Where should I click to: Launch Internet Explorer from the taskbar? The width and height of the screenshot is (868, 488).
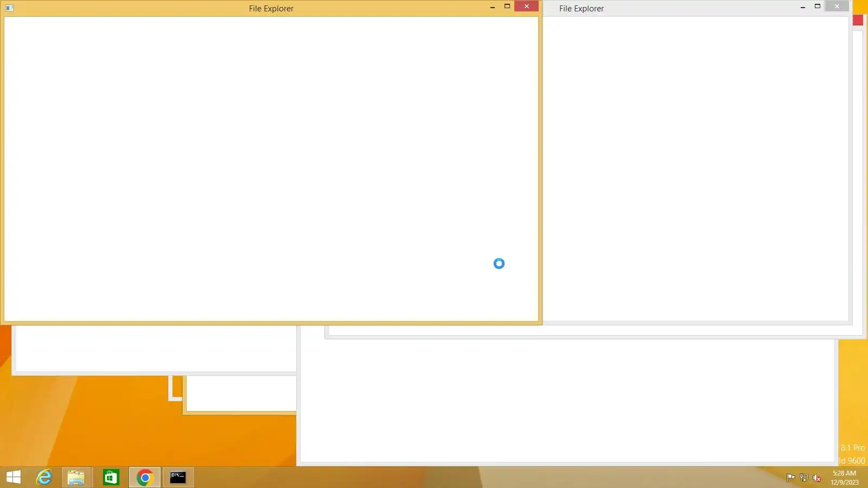pos(44,477)
